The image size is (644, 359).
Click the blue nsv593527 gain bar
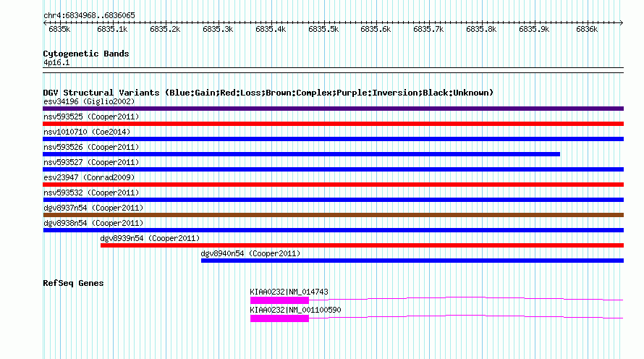pos(333,169)
